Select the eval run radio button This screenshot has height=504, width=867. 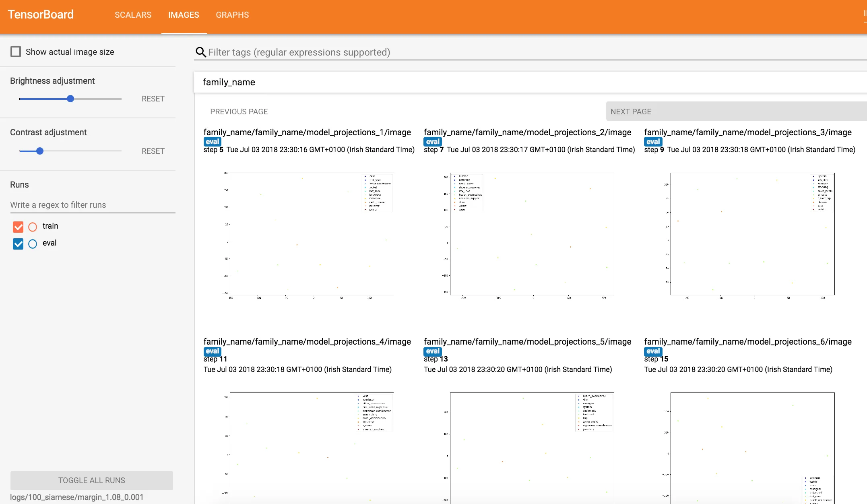33,244
